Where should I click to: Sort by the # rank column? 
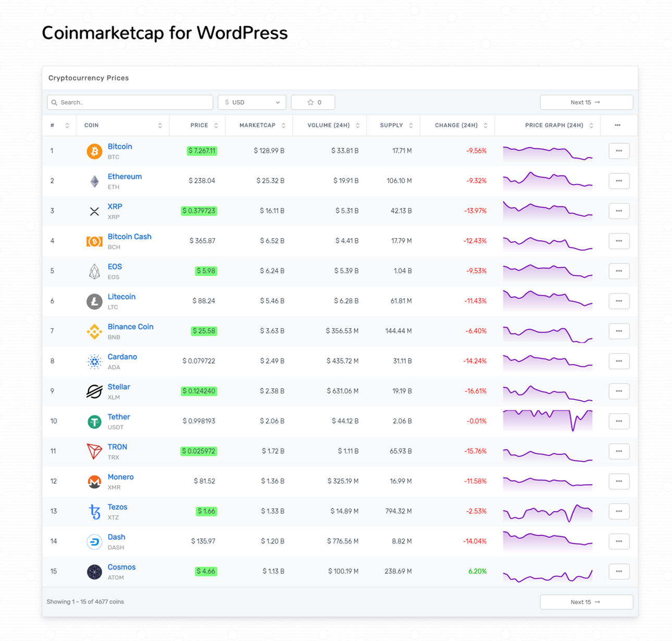point(59,125)
